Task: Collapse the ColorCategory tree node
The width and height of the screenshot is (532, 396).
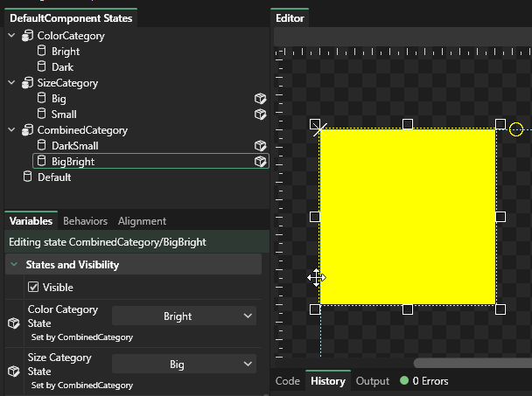Action: 11,36
